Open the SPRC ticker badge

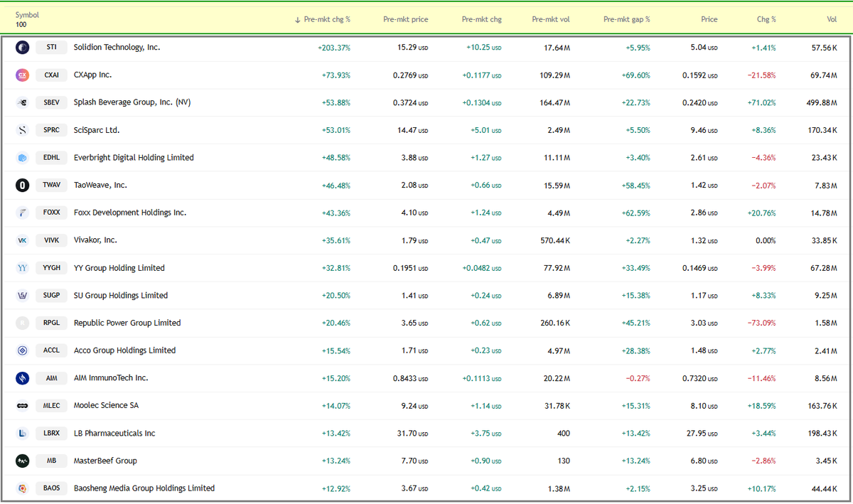[x=51, y=130]
